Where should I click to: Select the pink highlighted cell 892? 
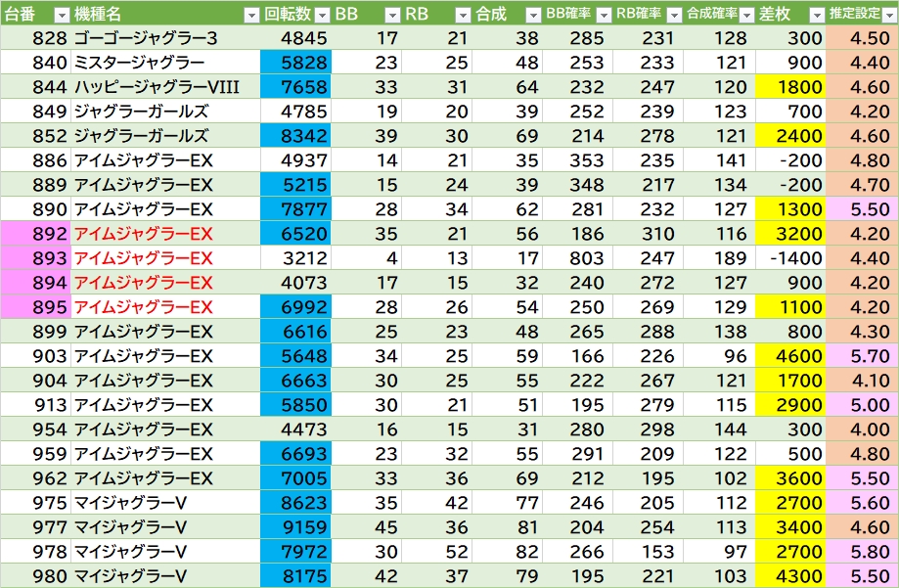pos(35,234)
